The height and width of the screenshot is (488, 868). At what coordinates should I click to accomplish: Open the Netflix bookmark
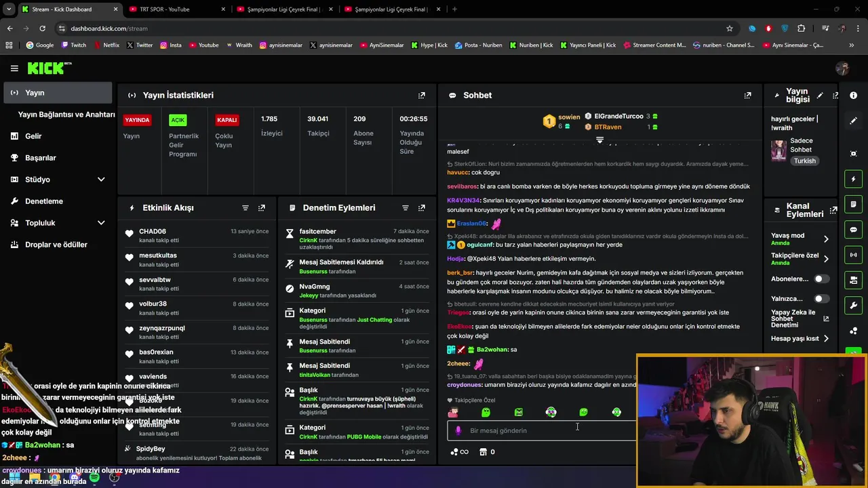coord(106,45)
